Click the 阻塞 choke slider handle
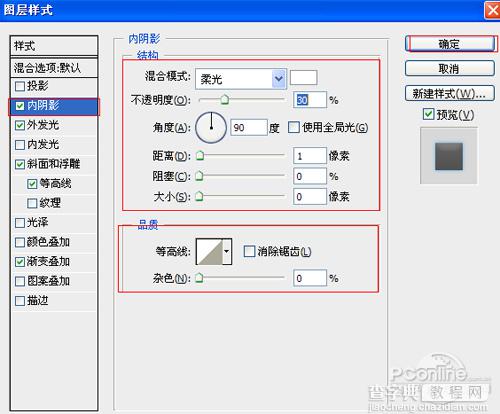This screenshot has width=500, height=414. [199, 176]
